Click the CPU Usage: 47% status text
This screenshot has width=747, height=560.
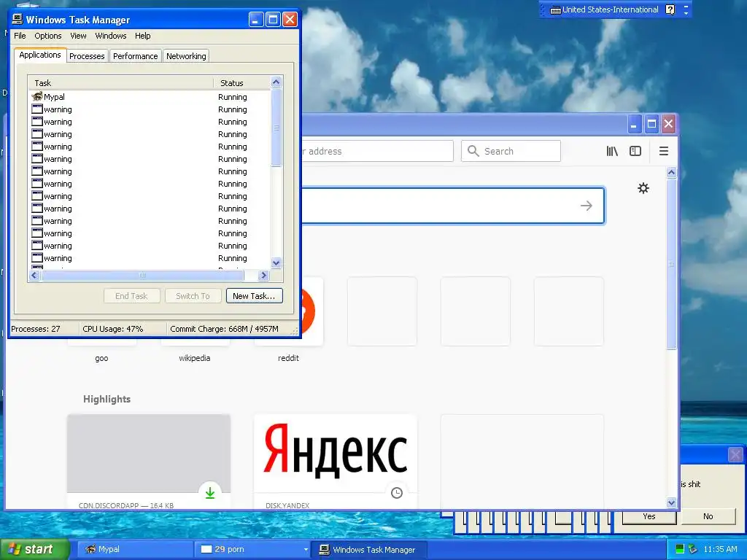(112, 329)
